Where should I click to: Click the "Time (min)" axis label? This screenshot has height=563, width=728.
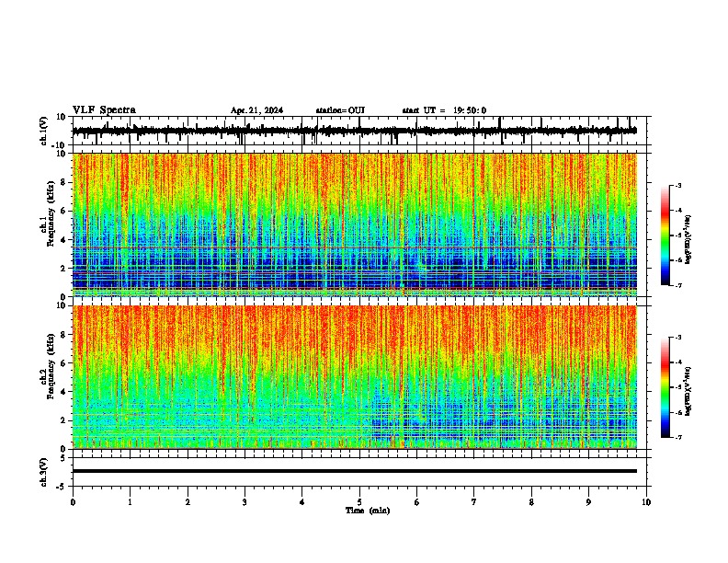tap(368, 511)
